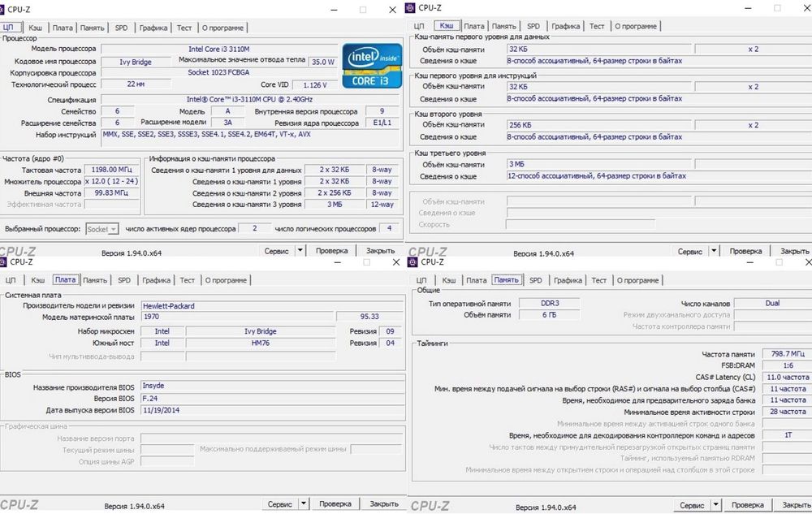This screenshot has height=514, width=812.
Task: Click Закрыть button in top-left window
Action: tap(380, 251)
